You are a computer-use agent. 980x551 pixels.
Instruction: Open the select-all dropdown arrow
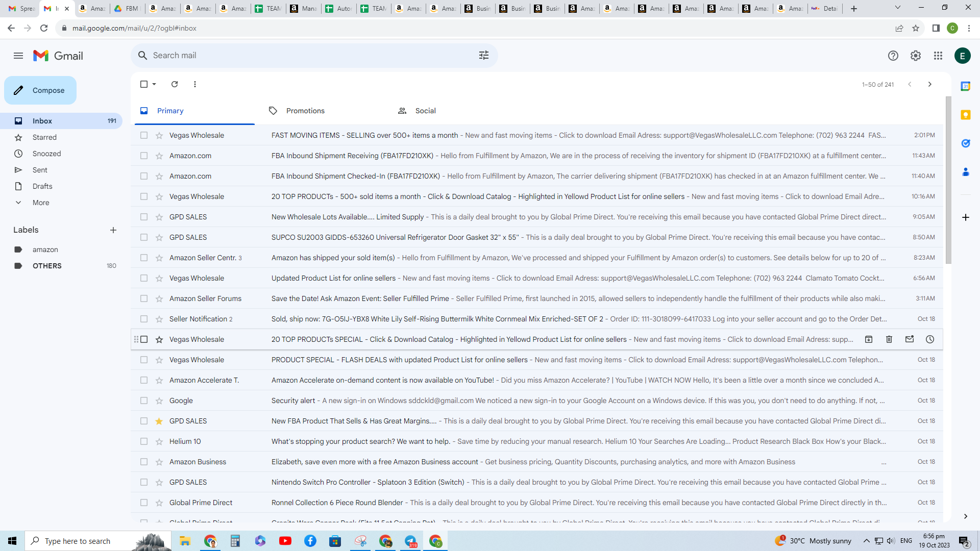point(154,84)
